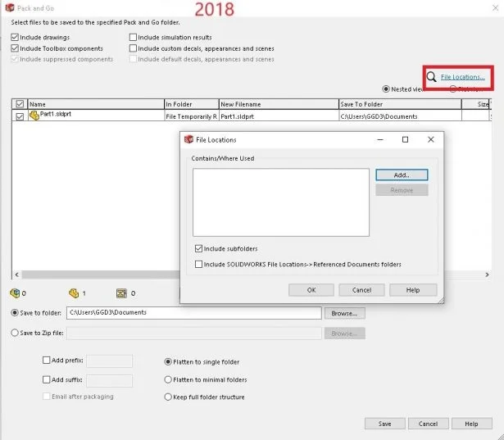Click the drawing count icon below the list
This screenshot has height=440, width=504.
coord(121,293)
